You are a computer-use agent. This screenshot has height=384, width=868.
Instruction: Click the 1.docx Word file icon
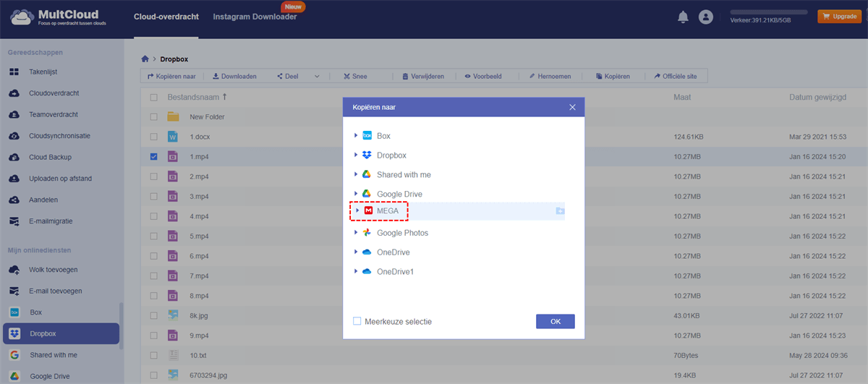(173, 136)
